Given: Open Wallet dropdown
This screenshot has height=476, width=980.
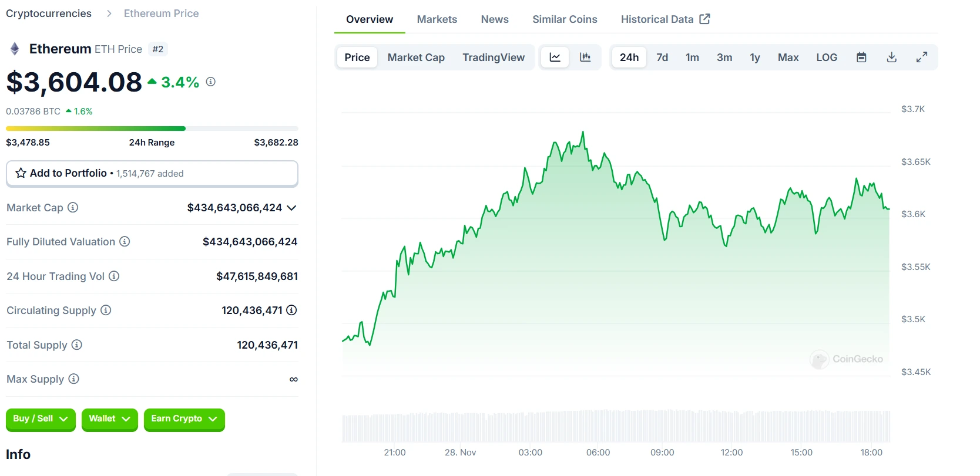Looking at the screenshot, I should (x=109, y=419).
